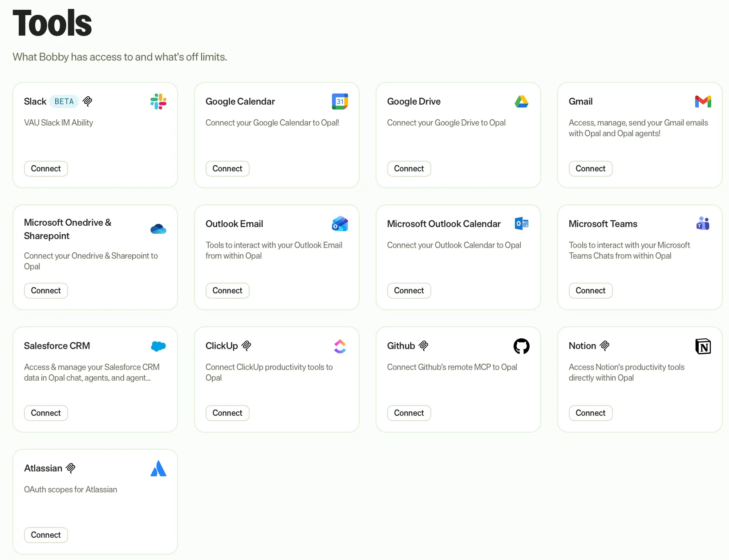Click the Outlook Email card title
Screen dimensions: 729x560
point(234,224)
